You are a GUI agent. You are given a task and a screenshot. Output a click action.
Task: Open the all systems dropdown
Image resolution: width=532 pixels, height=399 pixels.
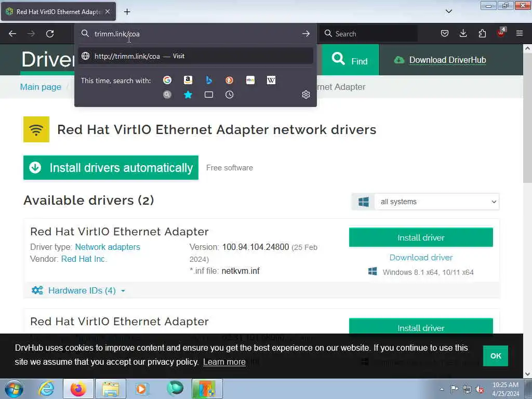(x=436, y=202)
